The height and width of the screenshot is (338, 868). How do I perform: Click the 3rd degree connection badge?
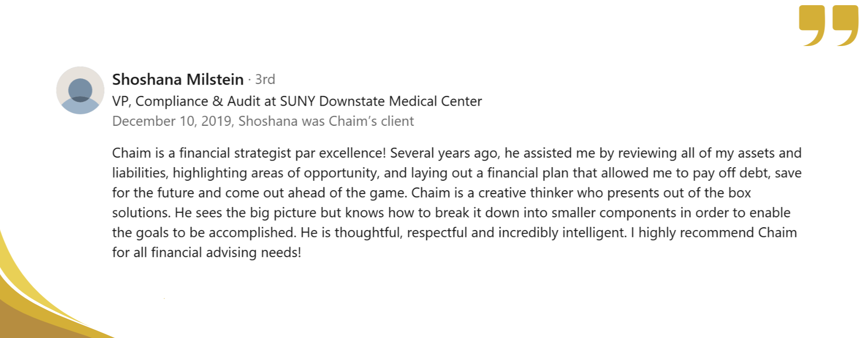click(265, 79)
